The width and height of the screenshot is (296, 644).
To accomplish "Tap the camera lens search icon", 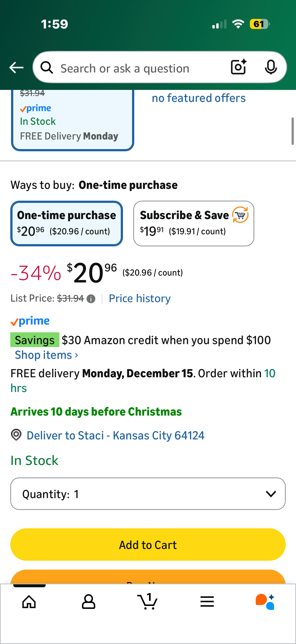I will click(x=239, y=67).
